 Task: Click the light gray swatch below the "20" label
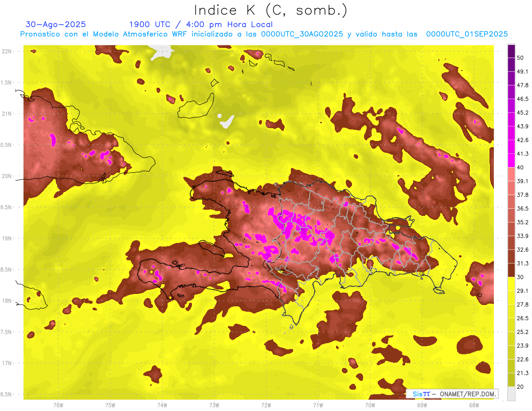(511, 394)
